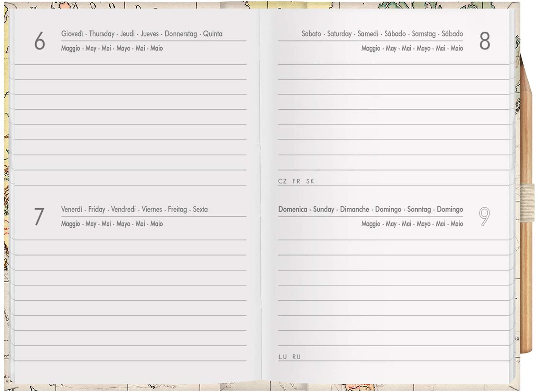The width and height of the screenshot is (538, 392).
Task: Select the word Thursday
Action: (x=101, y=34)
